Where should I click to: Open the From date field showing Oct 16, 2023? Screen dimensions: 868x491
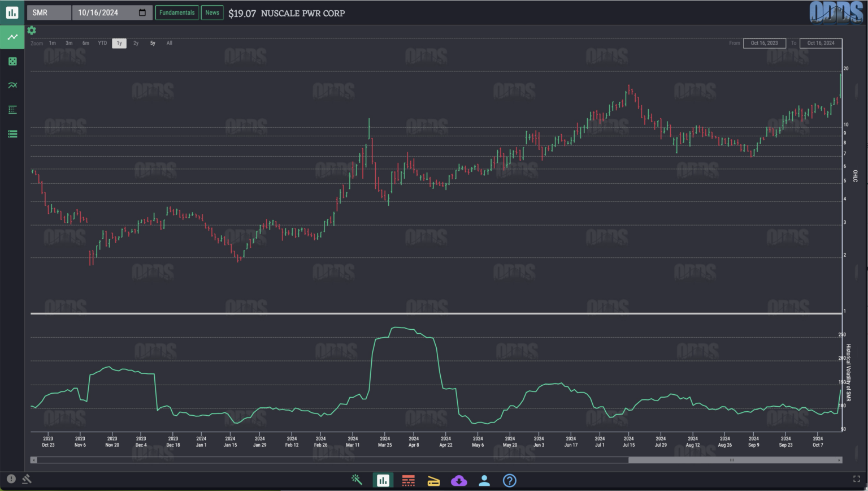tap(765, 43)
